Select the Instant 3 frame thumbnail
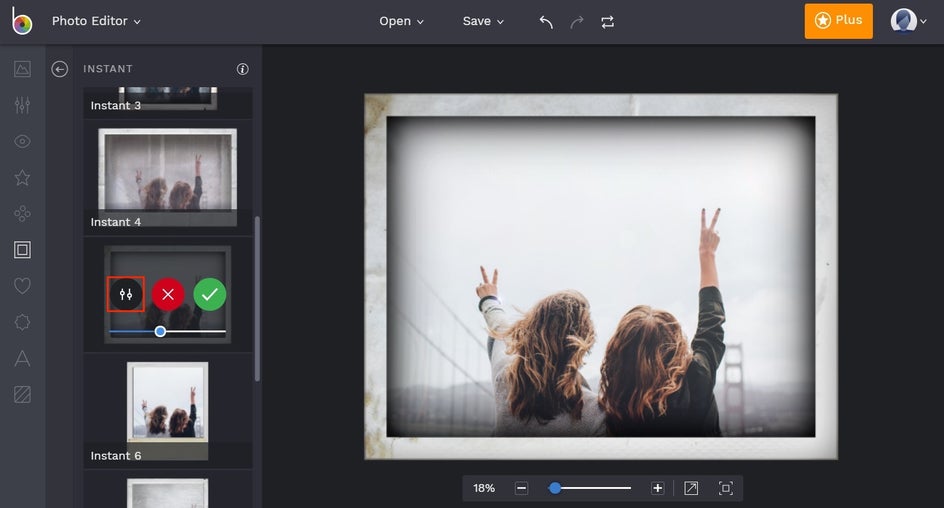The width and height of the screenshot is (944, 508). (x=168, y=102)
